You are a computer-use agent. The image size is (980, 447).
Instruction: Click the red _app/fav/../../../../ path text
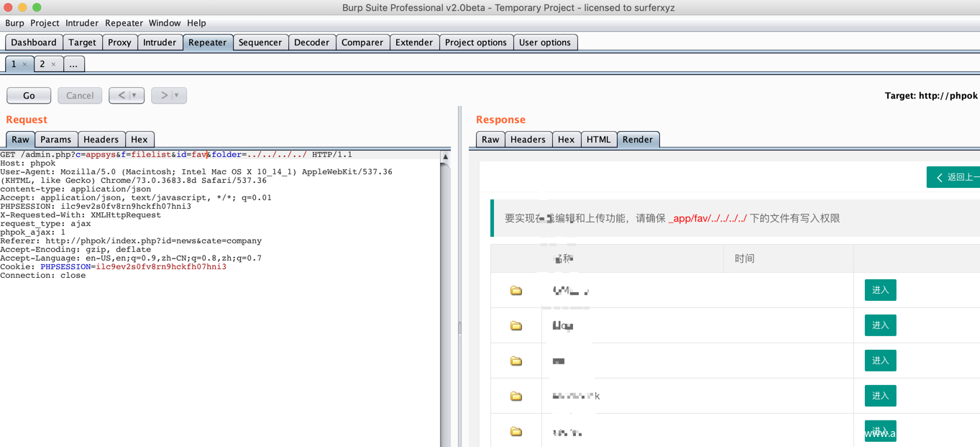(x=707, y=218)
